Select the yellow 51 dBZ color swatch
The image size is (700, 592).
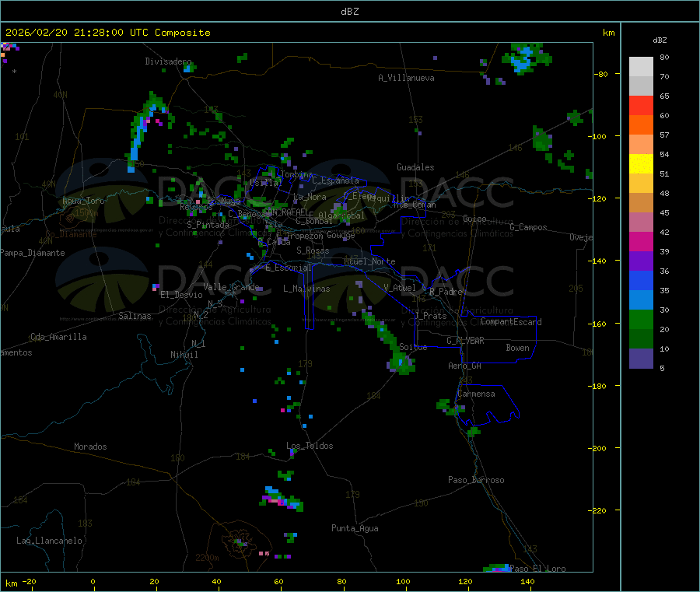[x=641, y=163]
